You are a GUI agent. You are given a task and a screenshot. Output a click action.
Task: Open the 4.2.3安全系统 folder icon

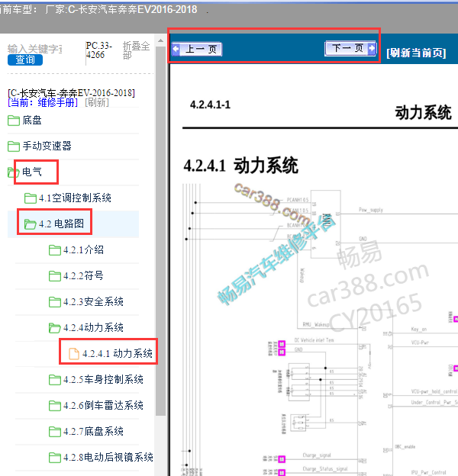click(55, 302)
